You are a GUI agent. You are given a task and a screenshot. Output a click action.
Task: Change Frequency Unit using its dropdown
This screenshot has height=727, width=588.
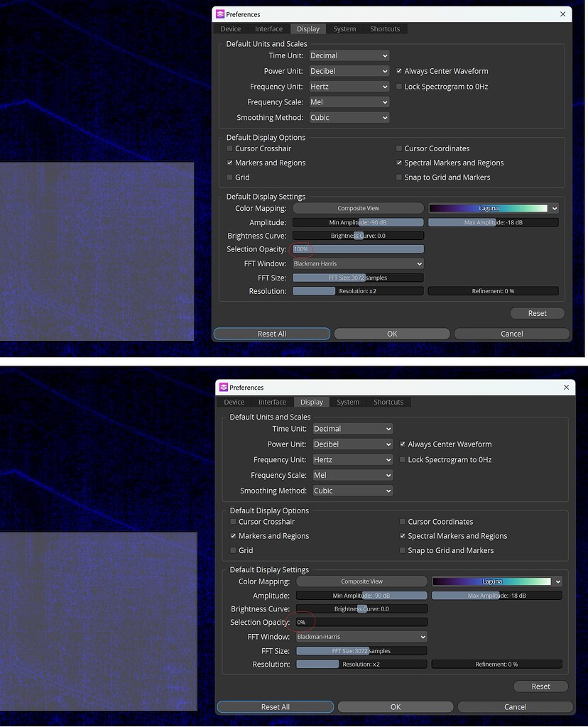coord(349,86)
